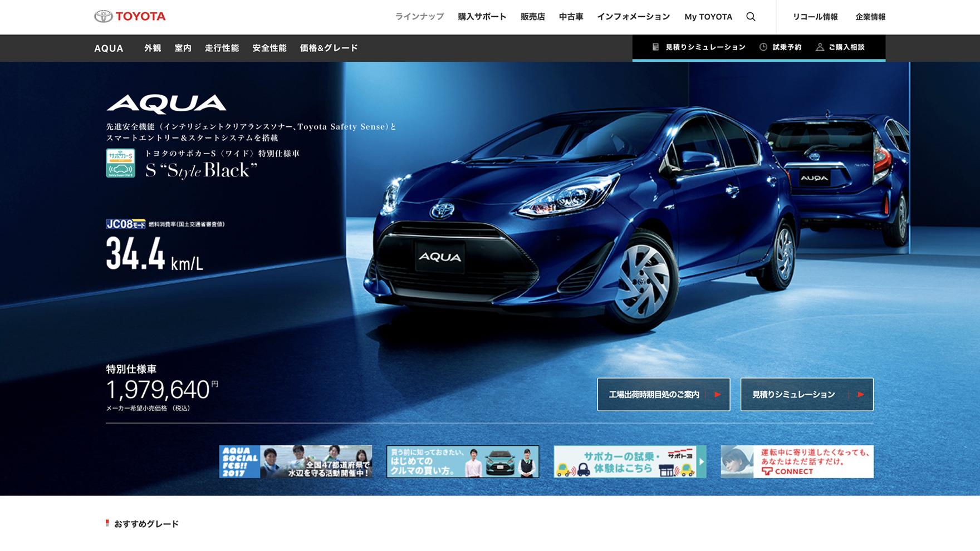Click the calculator icon beside 見積りシミュレーション
The width and height of the screenshot is (980, 551).
(655, 47)
